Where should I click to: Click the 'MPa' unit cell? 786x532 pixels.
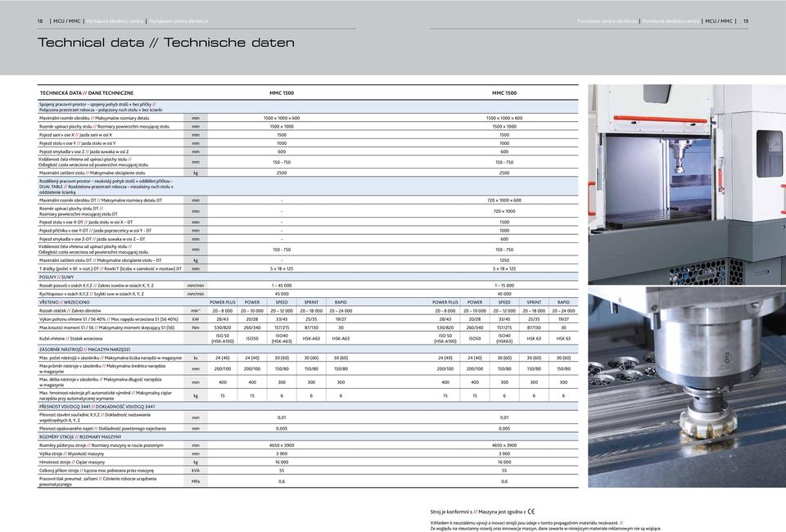(196, 481)
